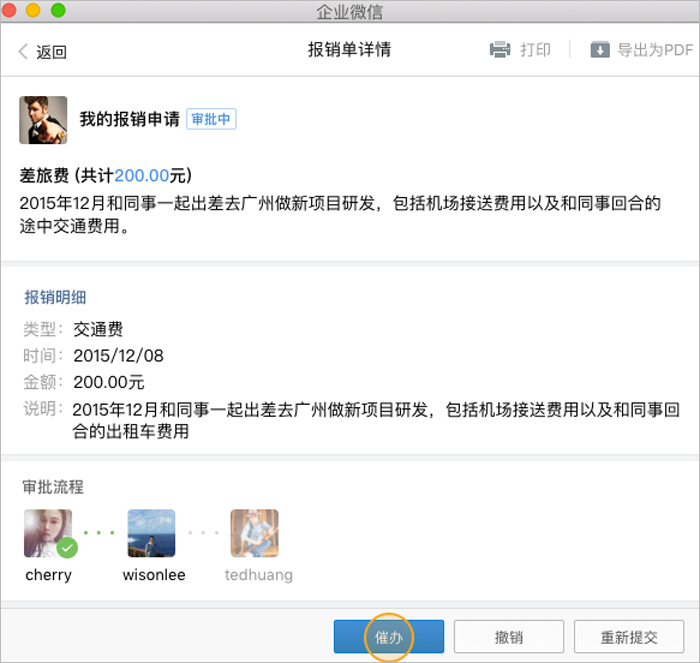
Task: Click the 审批中 status tag
Action: 211,119
